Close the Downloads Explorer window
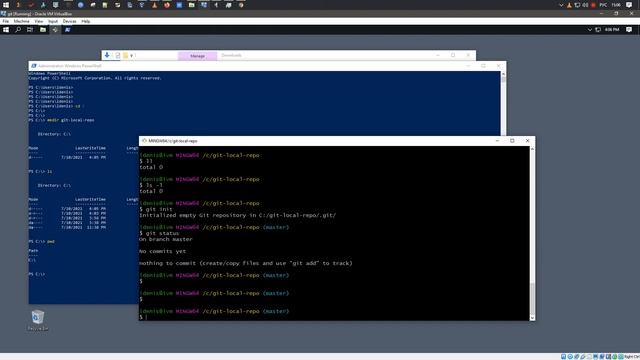 468,55
